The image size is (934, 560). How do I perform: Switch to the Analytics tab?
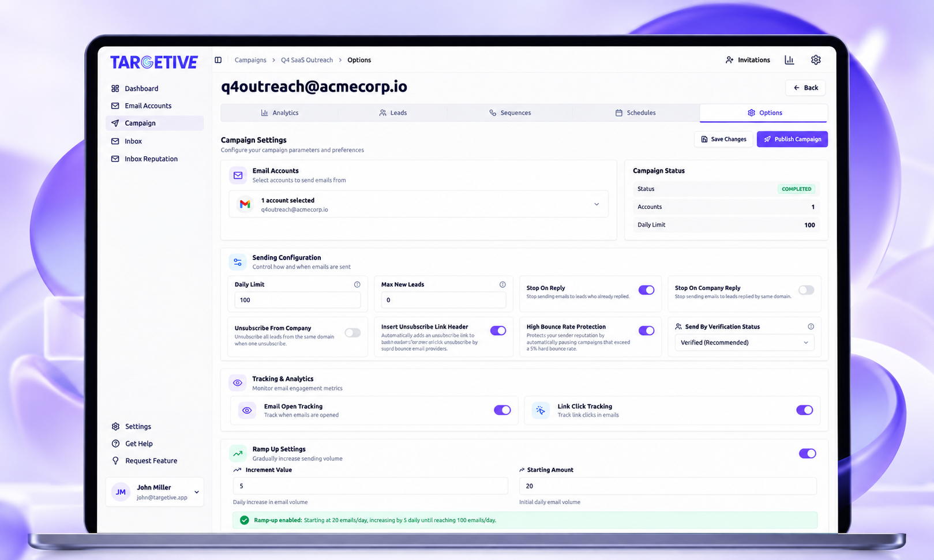tap(280, 113)
